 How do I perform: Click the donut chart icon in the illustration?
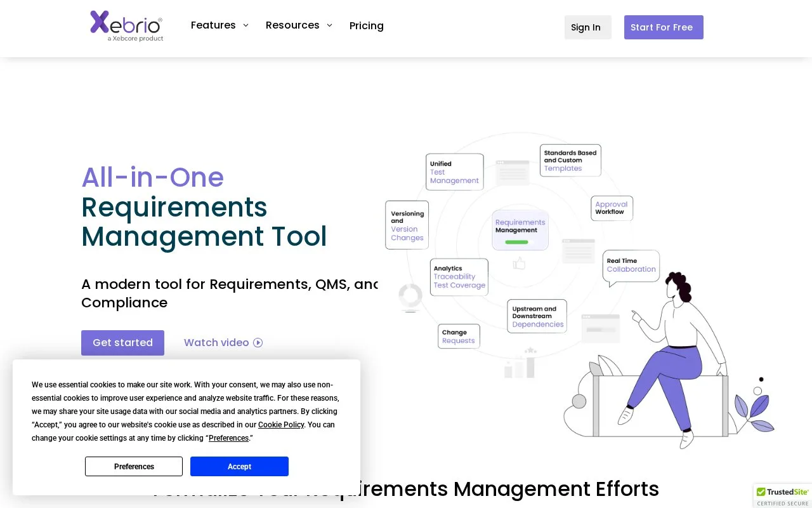click(x=410, y=297)
